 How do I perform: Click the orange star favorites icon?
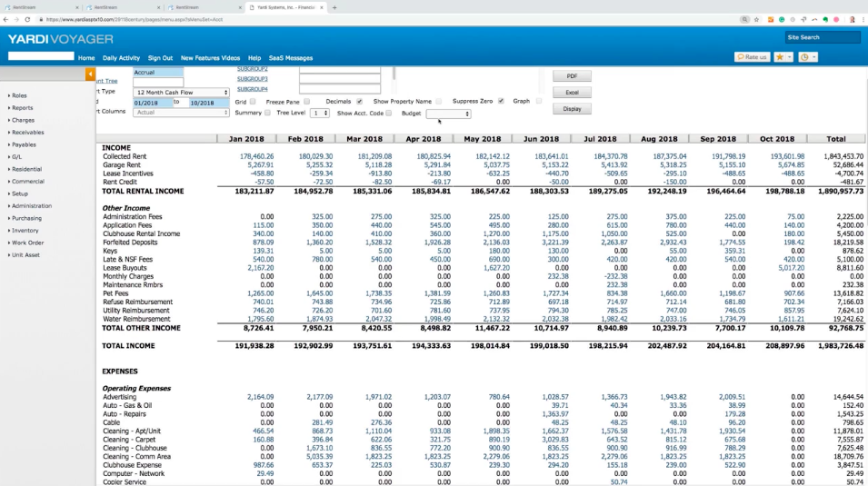point(780,57)
